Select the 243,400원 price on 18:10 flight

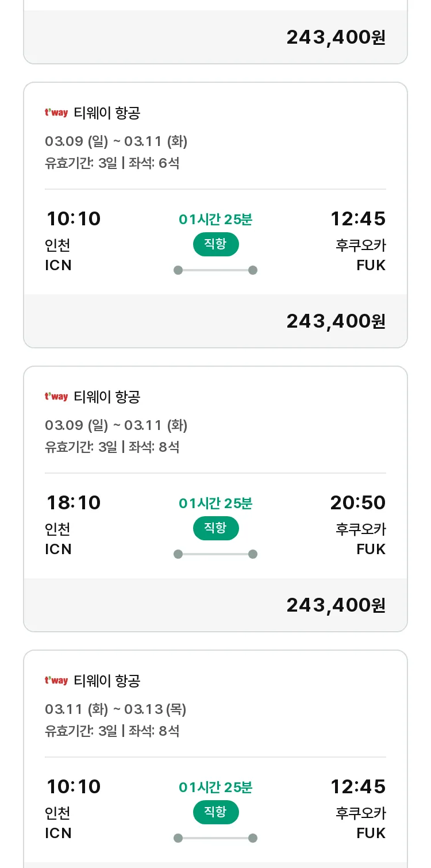(x=336, y=605)
